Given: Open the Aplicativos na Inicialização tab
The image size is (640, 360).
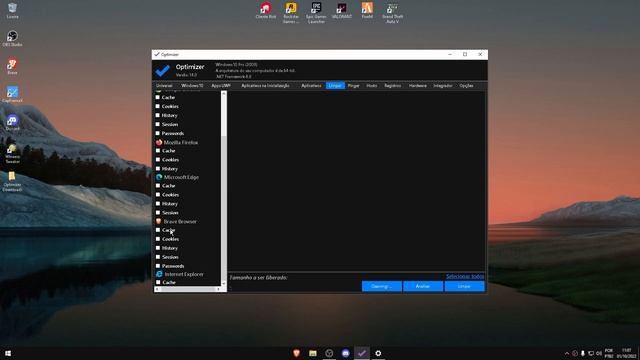Looking at the screenshot, I should pos(265,86).
